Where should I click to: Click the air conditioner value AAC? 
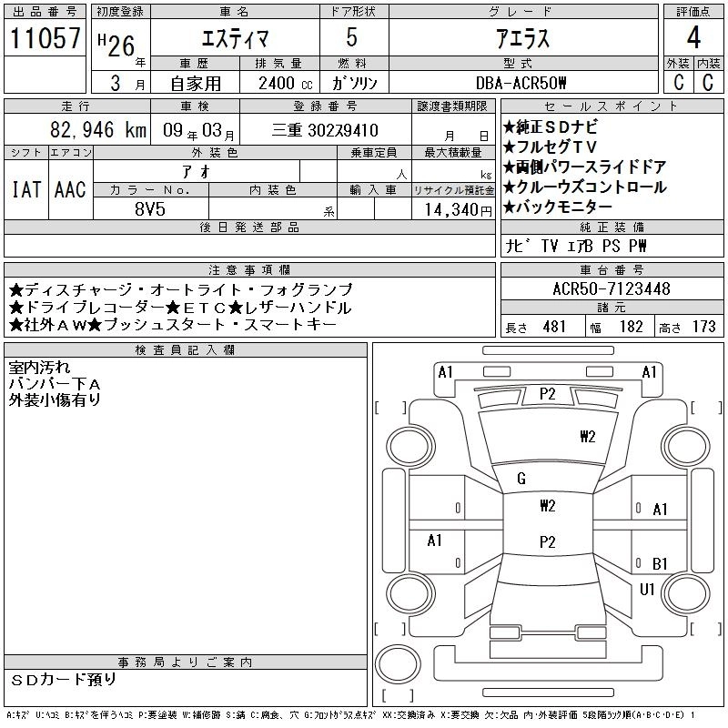[x=70, y=189]
